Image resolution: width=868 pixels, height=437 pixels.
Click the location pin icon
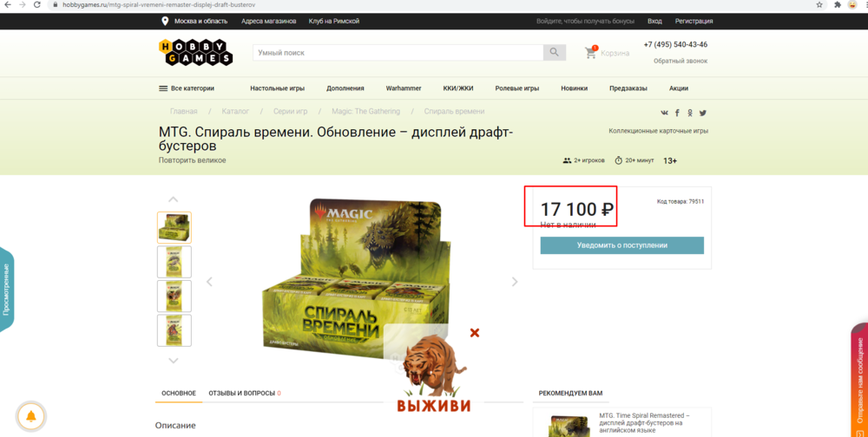(x=164, y=21)
